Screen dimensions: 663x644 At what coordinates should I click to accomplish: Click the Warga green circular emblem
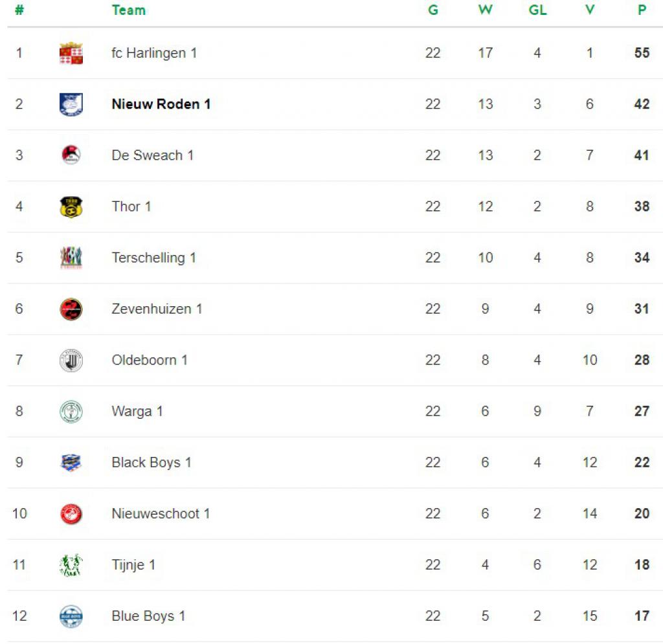pyautogui.click(x=71, y=412)
